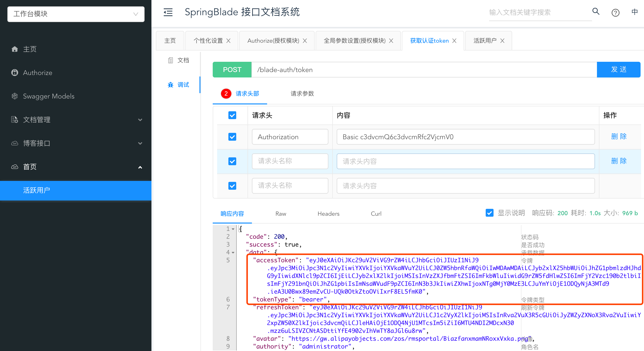Viewport: 644px width, 351px height.
Task: Toggle checkbox in the last empty header row
Action: tap(232, 186)
